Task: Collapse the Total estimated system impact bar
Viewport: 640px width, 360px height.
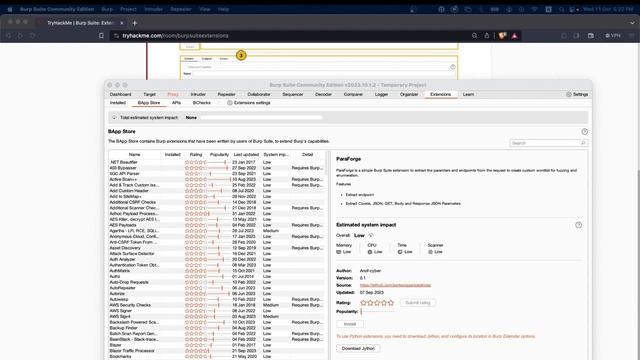Action: [114, 118]
